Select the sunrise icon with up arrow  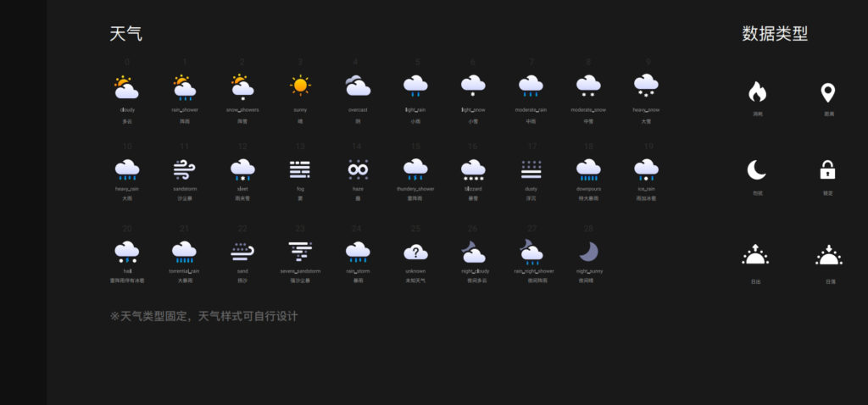755,254
